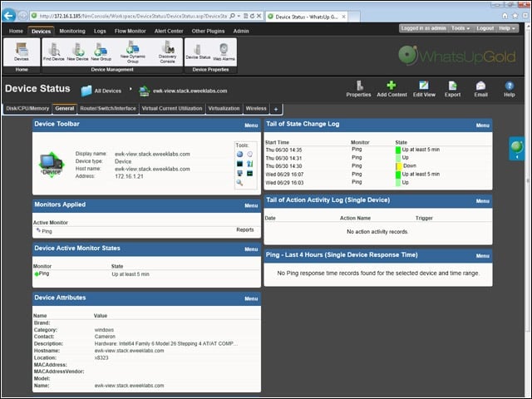Switch to Disk/CPU/Memory tab
The image size is (532, 399).
coord(27,109)
